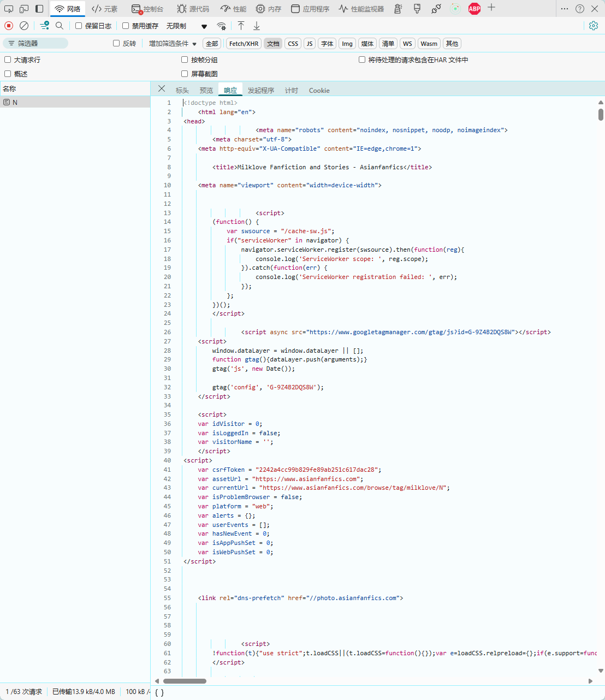Click the search magnifier icon

tap(60, 26)
